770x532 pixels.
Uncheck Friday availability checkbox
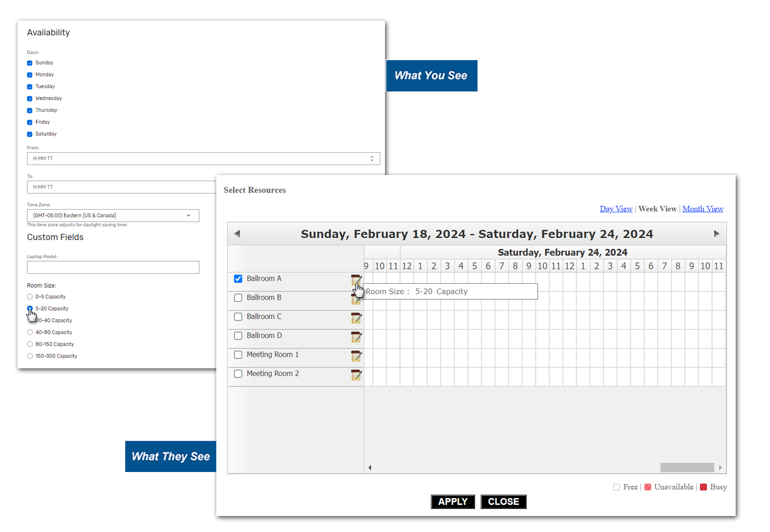click(x=30, y=122)
